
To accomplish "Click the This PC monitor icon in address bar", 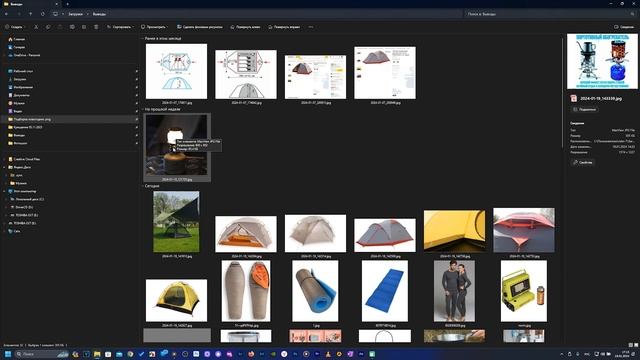I will pos(55,14).
